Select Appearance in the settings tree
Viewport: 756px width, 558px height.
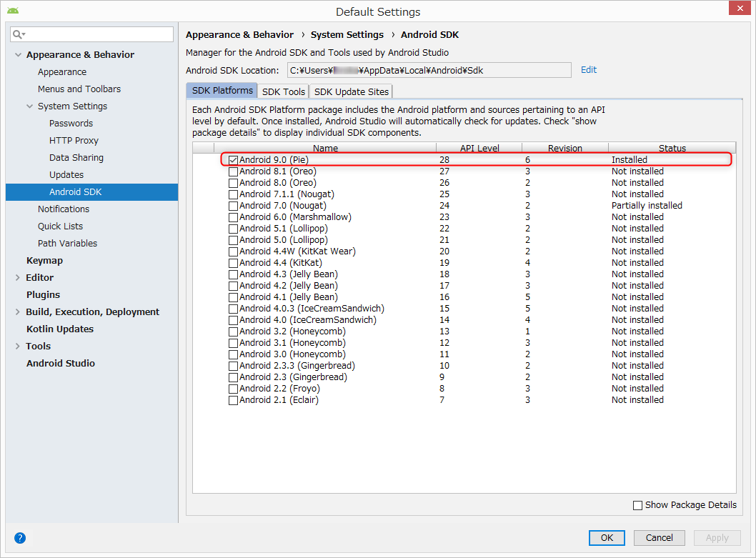62,72
